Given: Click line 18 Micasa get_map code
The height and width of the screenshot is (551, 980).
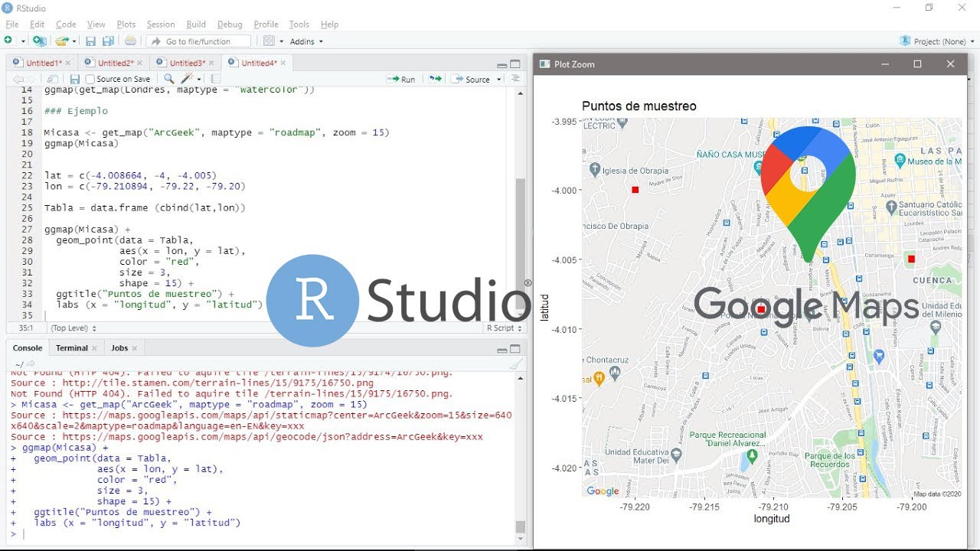Looking at the screenshot, I should (217, 132).
